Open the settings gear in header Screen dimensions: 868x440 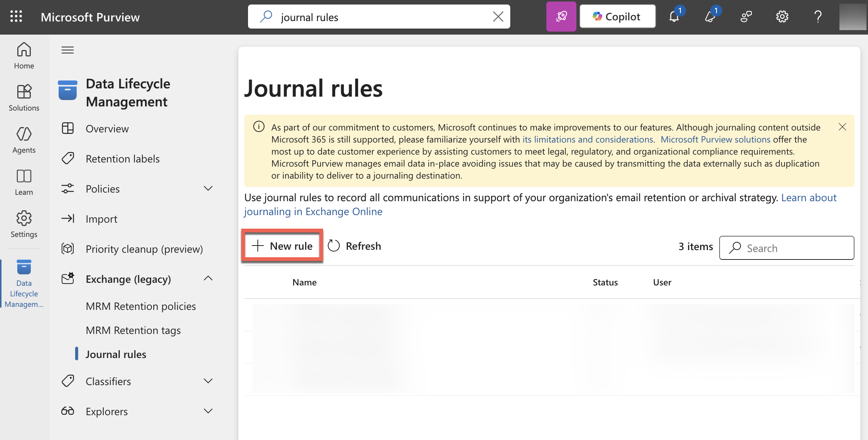(782, 17)
